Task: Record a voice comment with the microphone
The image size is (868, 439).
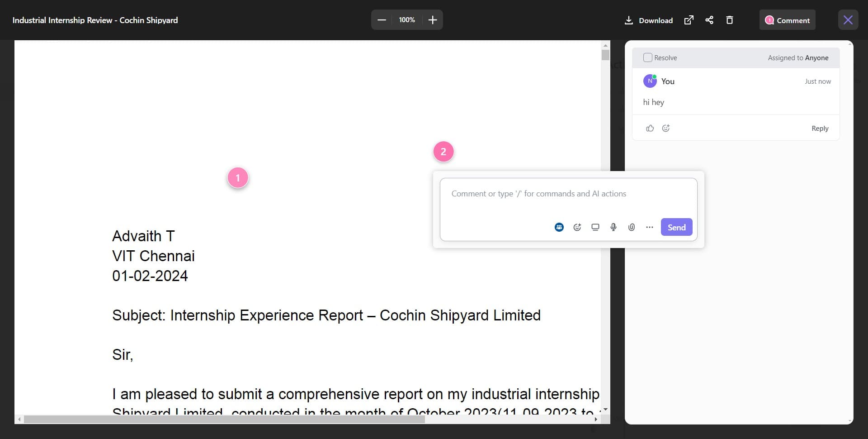Action: (613, 227)
